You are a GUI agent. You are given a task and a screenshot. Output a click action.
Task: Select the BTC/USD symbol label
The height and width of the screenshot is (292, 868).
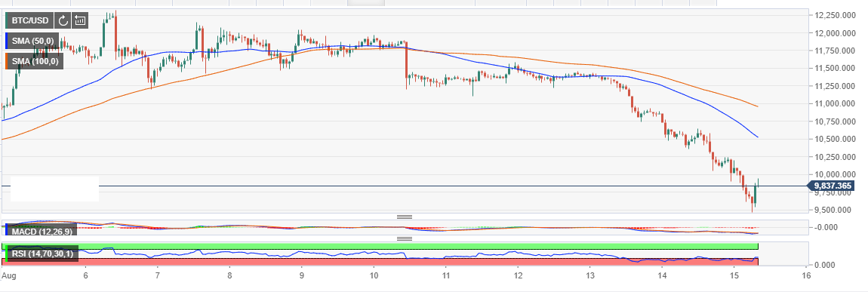(x=29, y=21)
